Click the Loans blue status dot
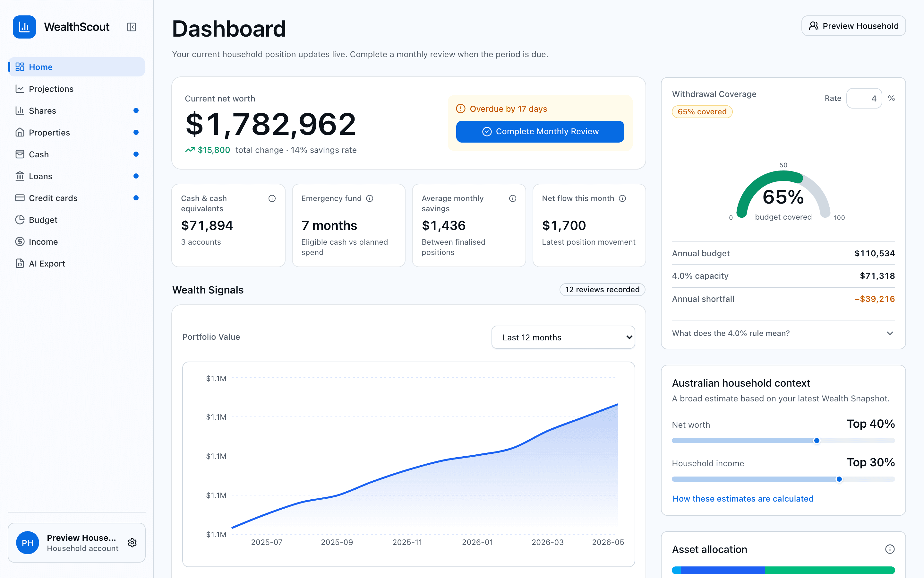This screenshot has height=578, width=924. click(x=136, y=176)
